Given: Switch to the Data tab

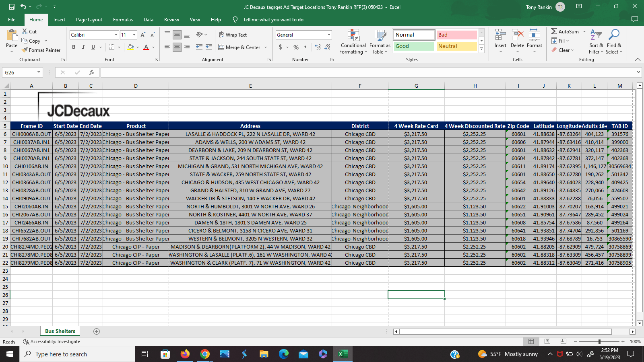Looking at the screenshot, I should point(149,20).
